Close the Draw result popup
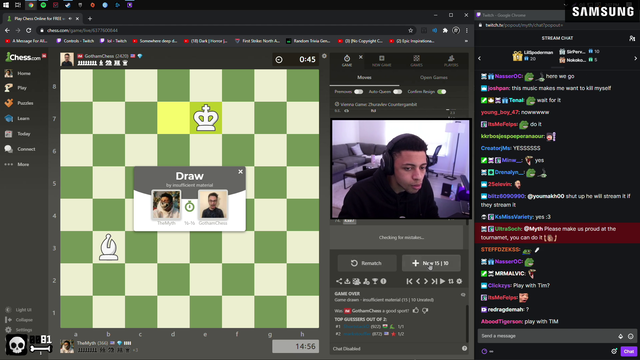Screen dimensions: 640x360 [240, 172]
